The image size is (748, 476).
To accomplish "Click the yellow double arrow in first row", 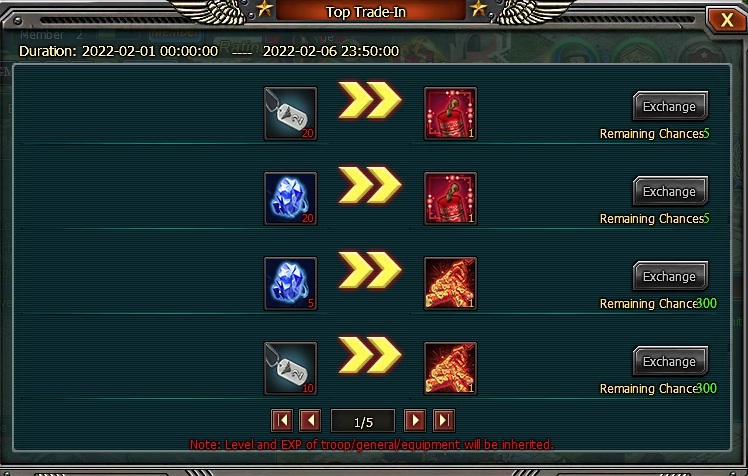I will tap(370, 100).
